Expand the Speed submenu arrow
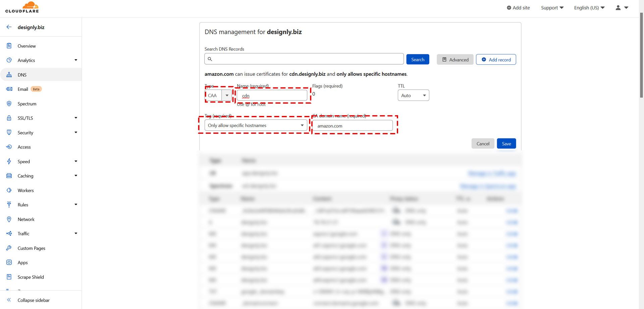This screenshot has height=309, width=644. click(76, 162)
